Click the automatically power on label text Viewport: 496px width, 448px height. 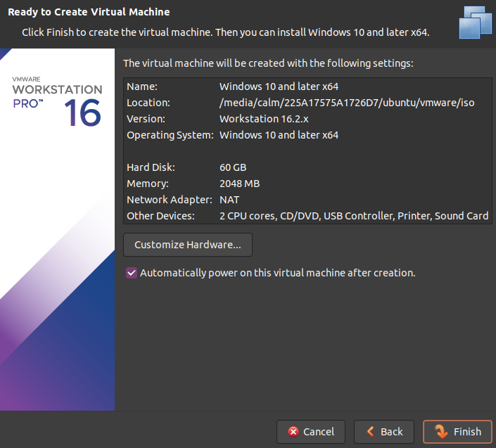pyautogui.click(x=277, y=273)
